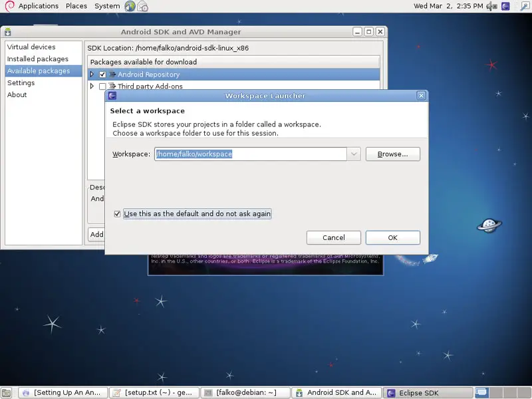Click the Workspace path input field

[x=251, y=154]
